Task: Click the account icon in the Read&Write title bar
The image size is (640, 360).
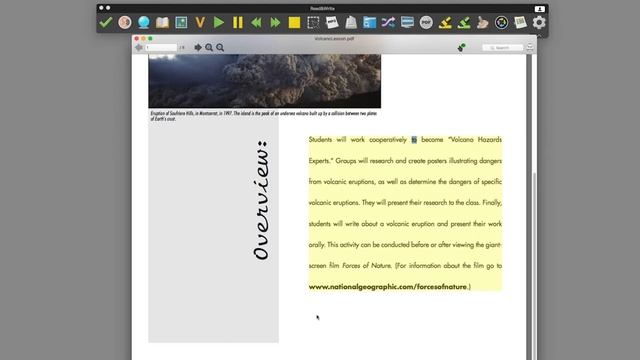Action: click(x=540, y=9)
